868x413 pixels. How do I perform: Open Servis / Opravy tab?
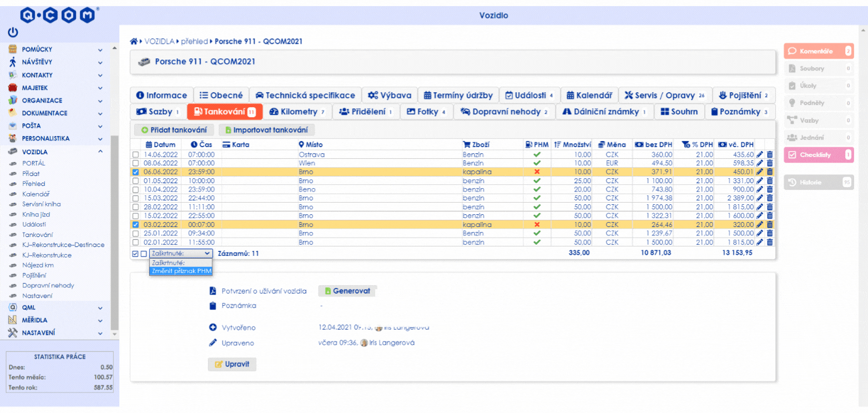tap(664, 95)
